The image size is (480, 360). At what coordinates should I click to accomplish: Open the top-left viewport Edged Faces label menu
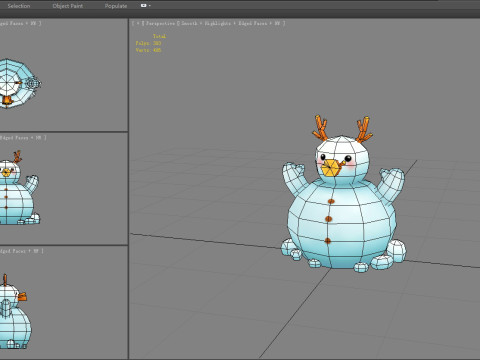point(20,23)
